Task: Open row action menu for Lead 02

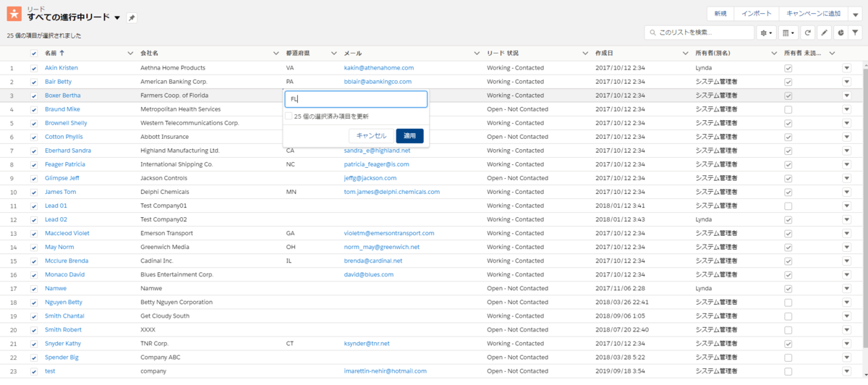Action: point(847,219)
